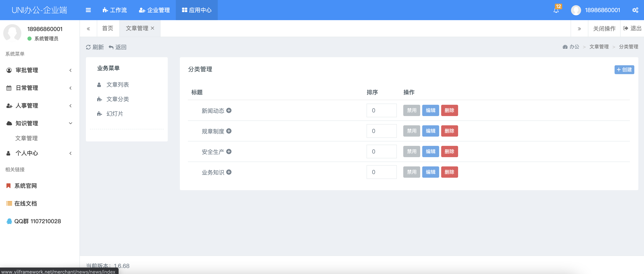Click plus icon beside 业务知识

[229, 172]
